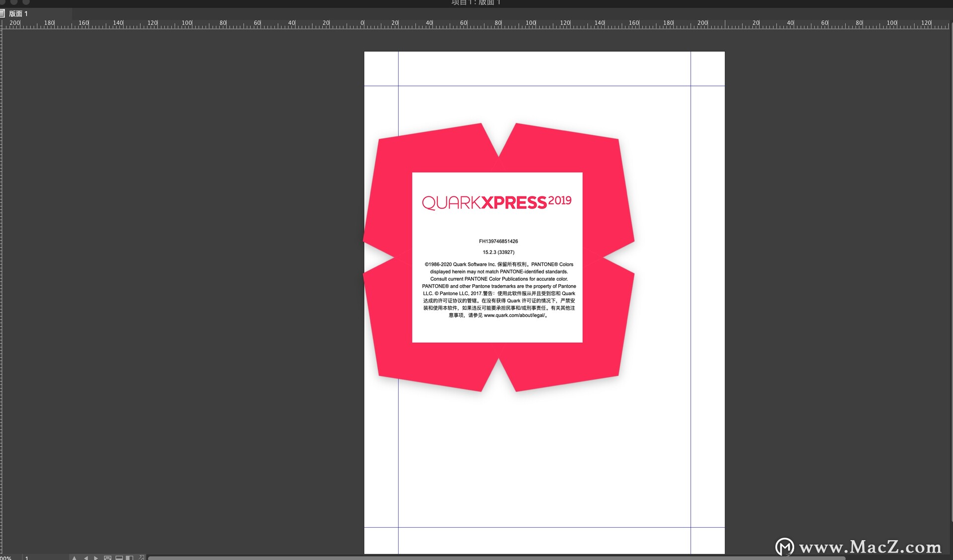Click the split window vertically icon

pos(130,558)
